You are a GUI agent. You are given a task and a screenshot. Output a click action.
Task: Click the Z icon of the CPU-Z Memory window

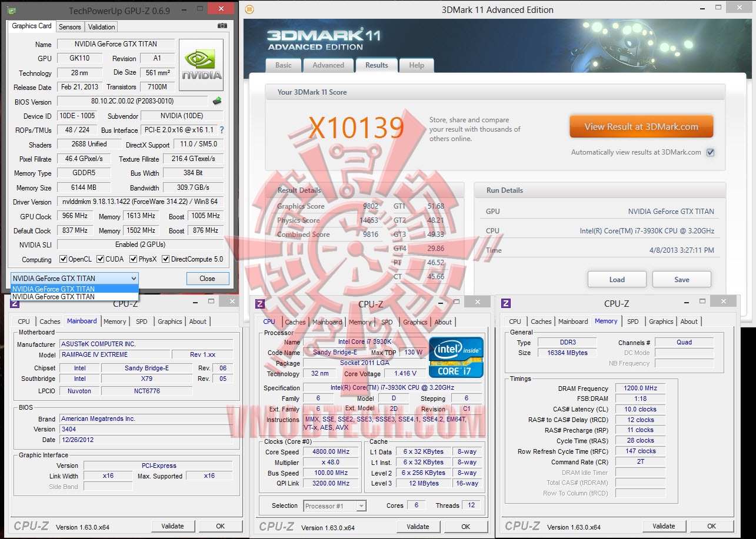[x=506, y=303]
